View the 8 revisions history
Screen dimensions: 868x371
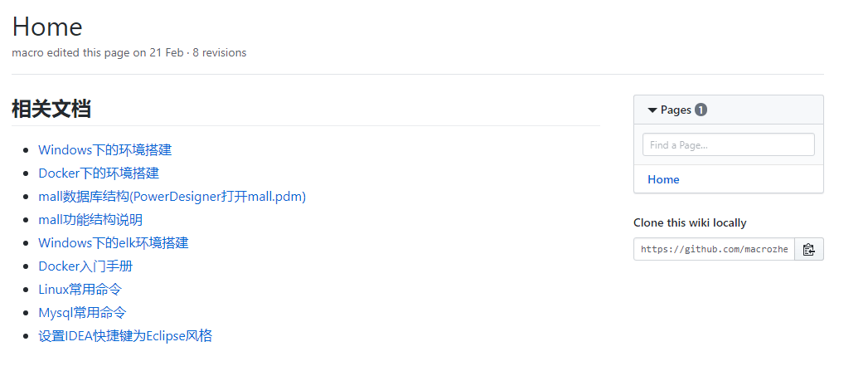pos(218,52)
